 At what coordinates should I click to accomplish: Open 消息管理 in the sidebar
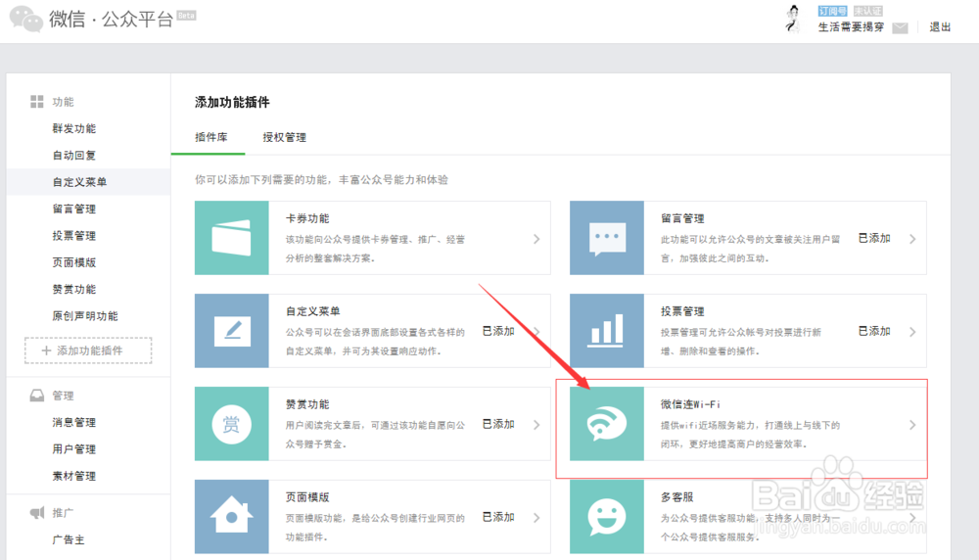point(74,423)
